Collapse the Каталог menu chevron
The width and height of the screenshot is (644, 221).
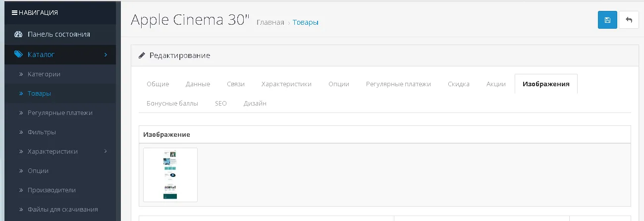coord(106,55)
